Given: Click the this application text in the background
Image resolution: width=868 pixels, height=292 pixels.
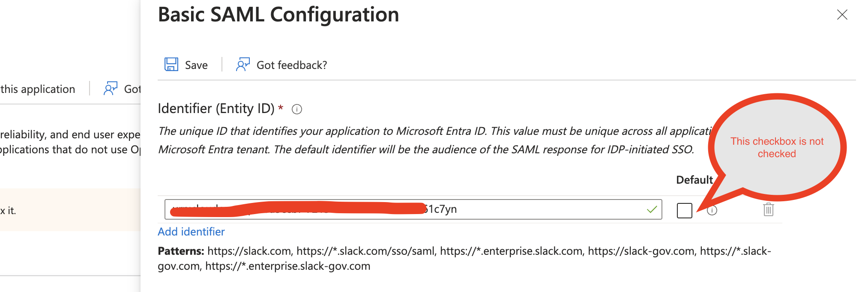Looking at the screenshot, I should click(38, 89).
